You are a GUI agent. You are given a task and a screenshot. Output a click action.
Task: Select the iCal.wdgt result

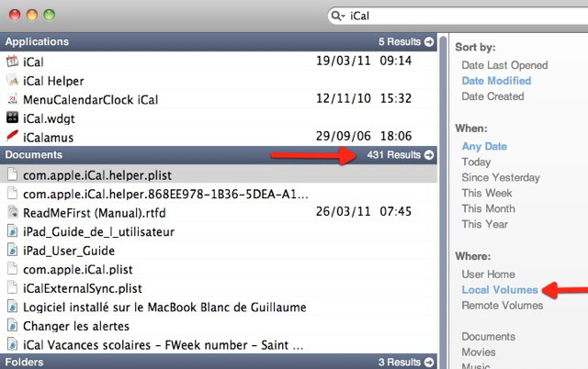(x=219, y=118)
